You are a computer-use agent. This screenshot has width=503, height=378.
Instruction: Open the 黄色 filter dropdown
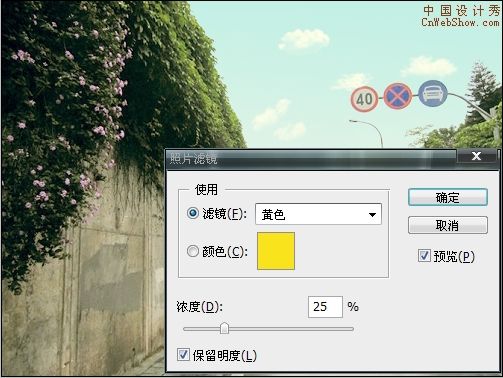point(318,214)
